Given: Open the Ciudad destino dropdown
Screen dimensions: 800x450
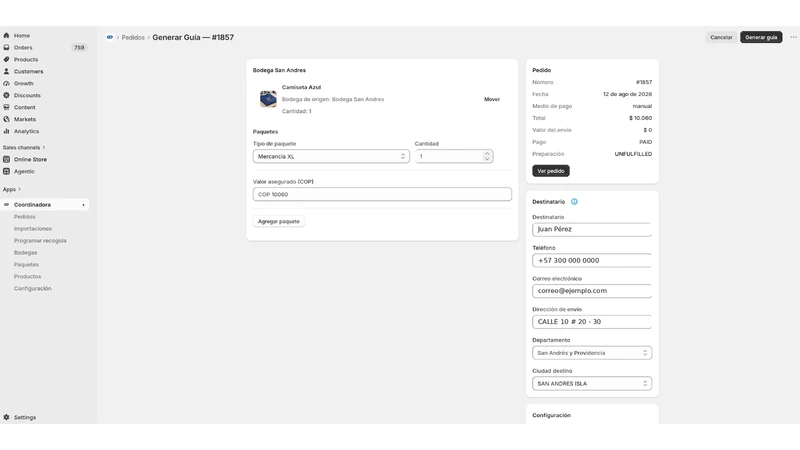Looking at the screenshot, I should (592, 384).
